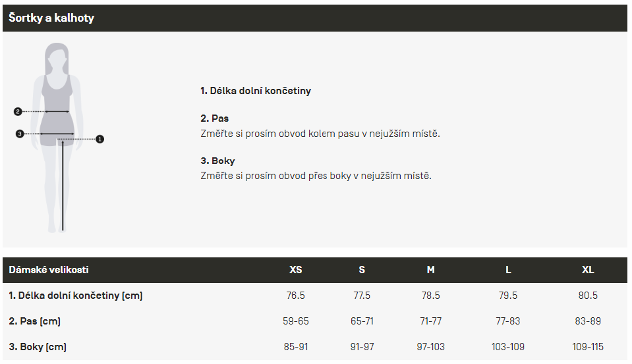The image size is (632, 364).
Task: Click the 71-77 waist value for M
Action: pos(430,321)
